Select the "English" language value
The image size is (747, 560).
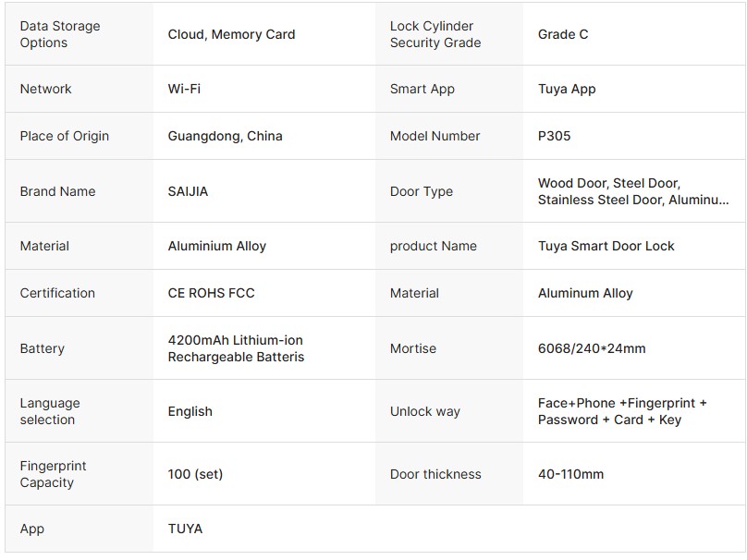pos(190,411)
